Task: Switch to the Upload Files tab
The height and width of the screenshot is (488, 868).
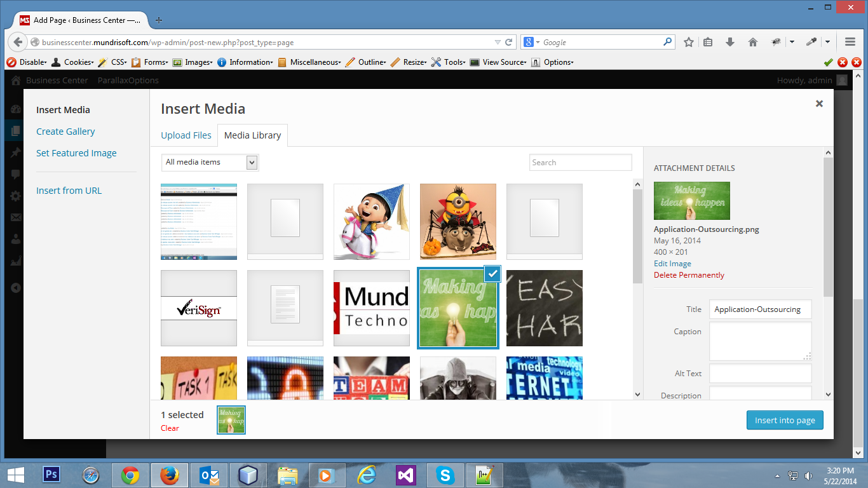Action: tap(186, 135)
